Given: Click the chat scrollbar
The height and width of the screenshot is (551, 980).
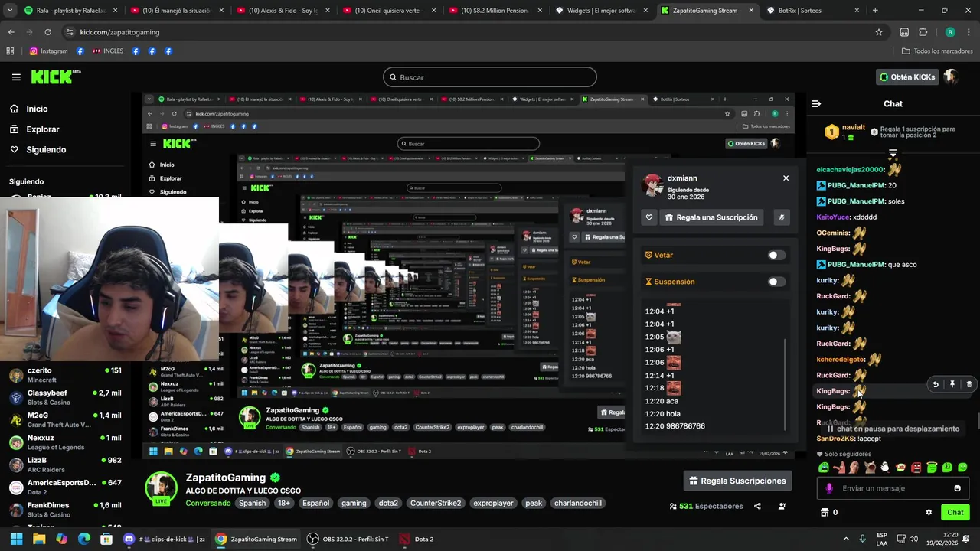Looking at the screenshot, I should tap(977, 422).
